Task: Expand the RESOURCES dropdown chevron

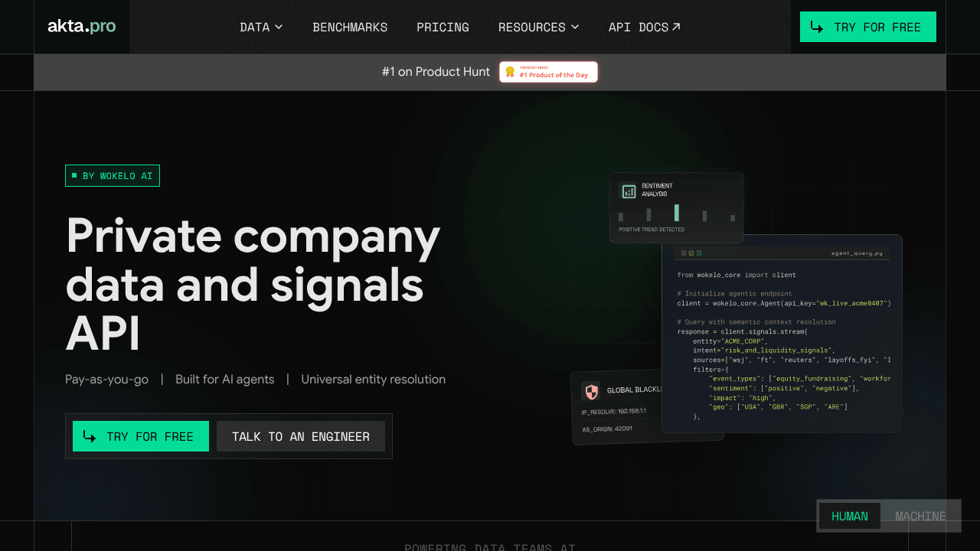Action: tap(575, 27)
